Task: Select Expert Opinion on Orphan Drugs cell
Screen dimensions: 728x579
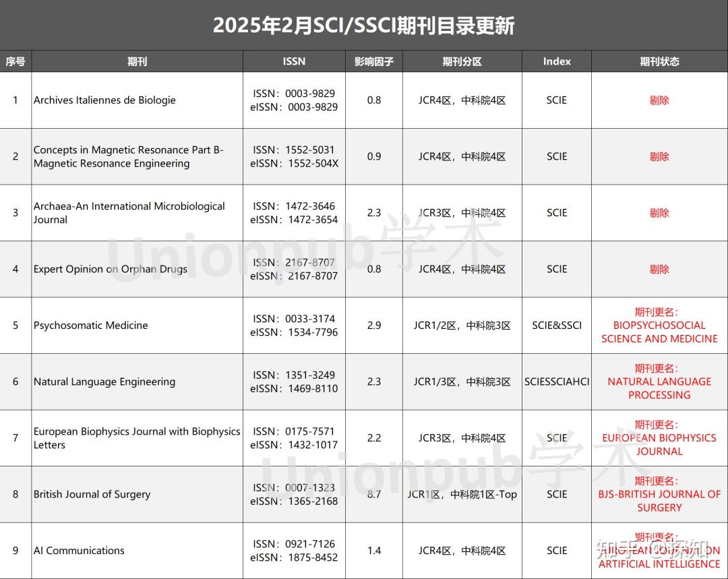Action: 138,270
